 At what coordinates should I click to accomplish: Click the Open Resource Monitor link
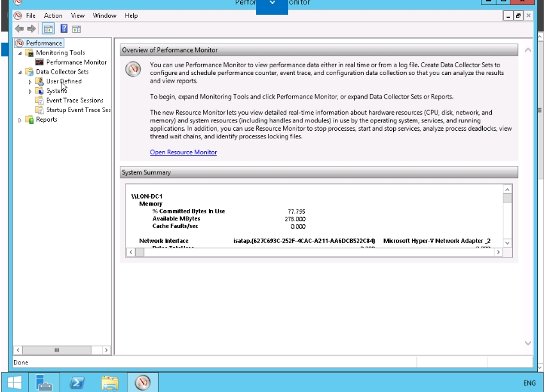click(x=183, y=152)
